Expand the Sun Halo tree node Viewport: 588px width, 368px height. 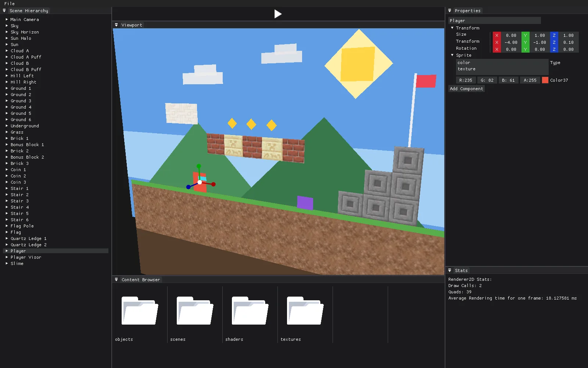tap(7, 38)
